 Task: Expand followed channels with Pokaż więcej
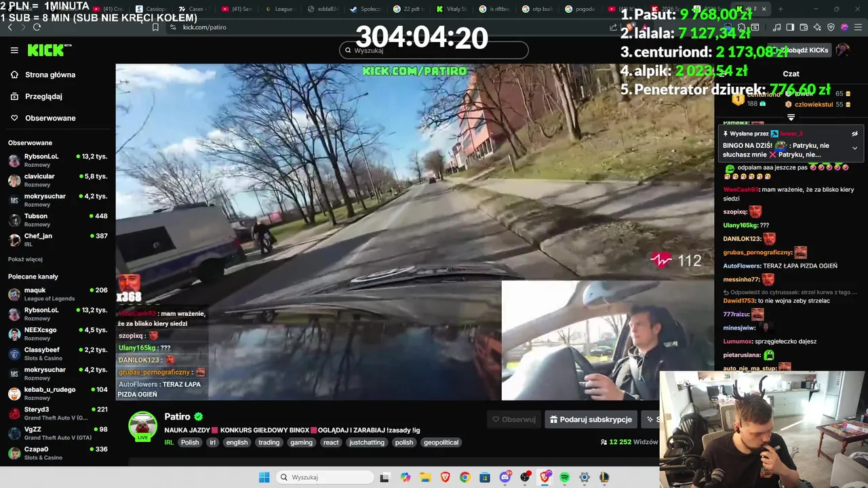(25, 259)
